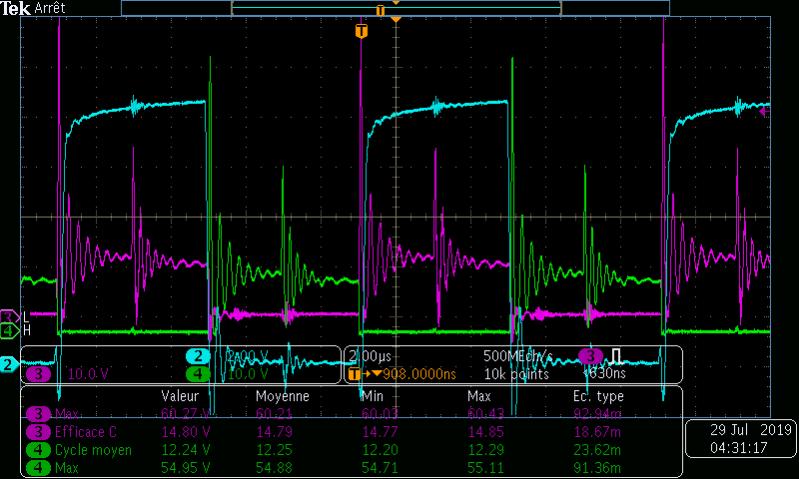This screenshot has height=479, width=799.
Task: Click the 55.11 maximum value
Action: coord(486,468)
